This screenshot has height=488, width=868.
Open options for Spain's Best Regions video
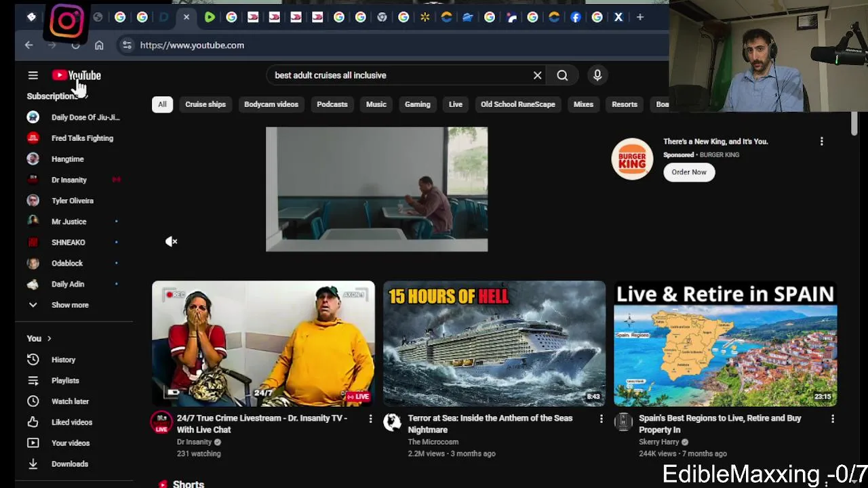click(833, 420)
